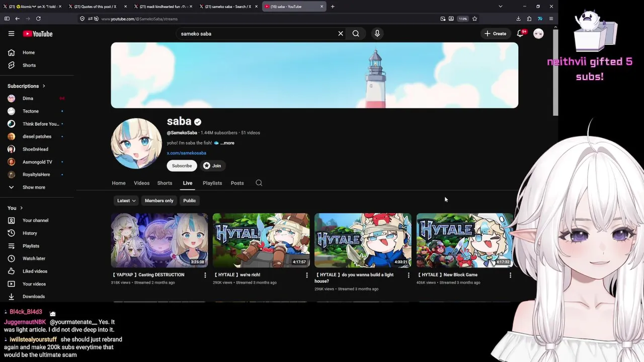Open the do you wanna build a light house thumbnail
This screenshot has width=644, height=362.
click(x=363, y=240)
